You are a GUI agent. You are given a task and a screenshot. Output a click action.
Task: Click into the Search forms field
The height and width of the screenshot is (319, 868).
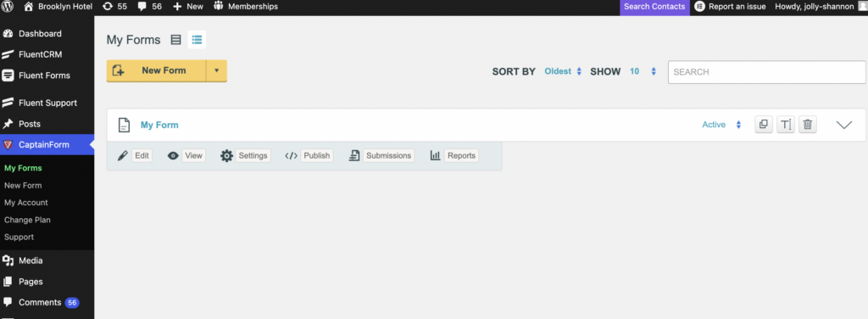(x=766, y=72)
